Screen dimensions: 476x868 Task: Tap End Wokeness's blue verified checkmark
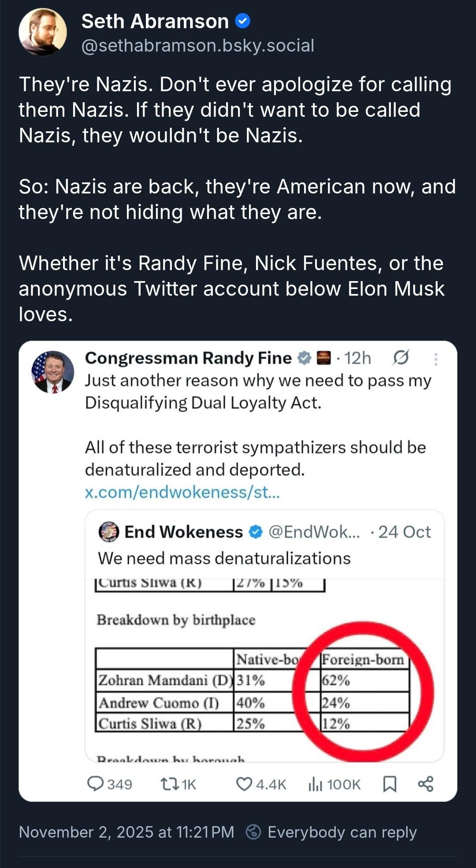(x=256, y=532)
